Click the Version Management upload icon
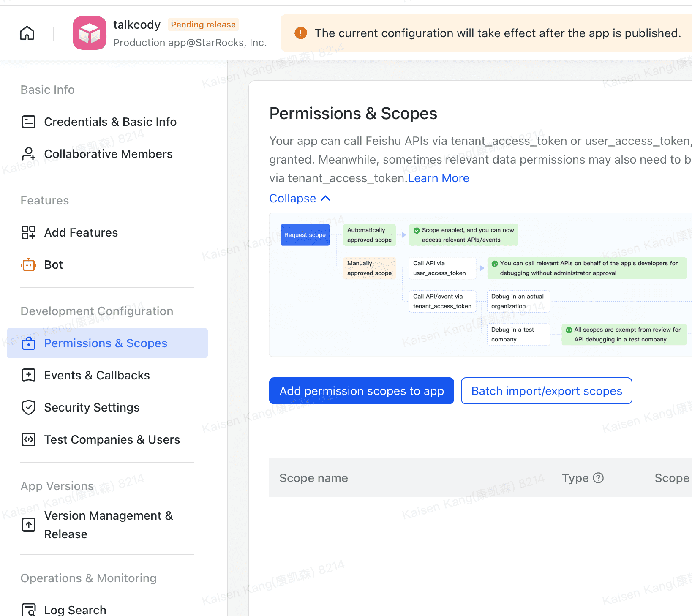The image size is (692, 616). [x=28, y=525]
